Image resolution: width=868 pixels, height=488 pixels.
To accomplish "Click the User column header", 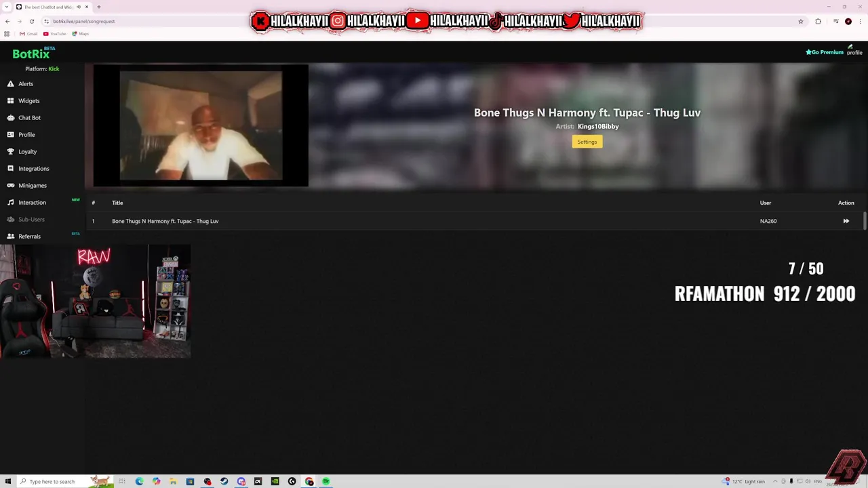I will [766, 203].
